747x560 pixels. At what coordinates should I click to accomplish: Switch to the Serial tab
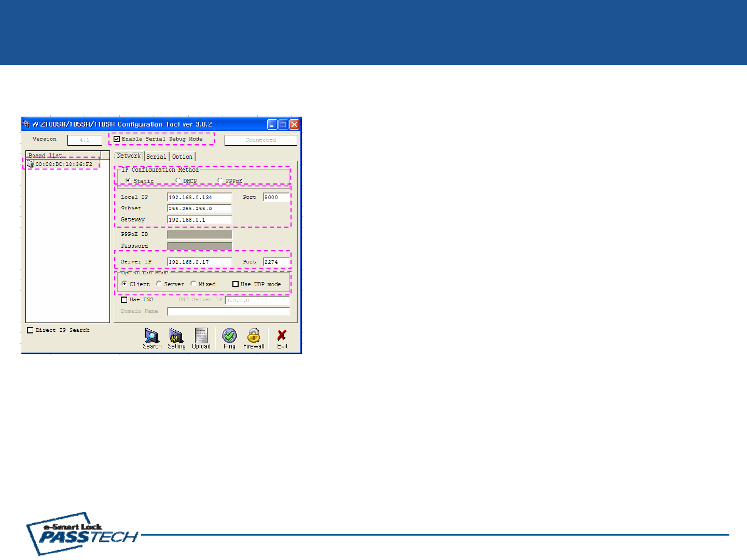click(156, 156)
